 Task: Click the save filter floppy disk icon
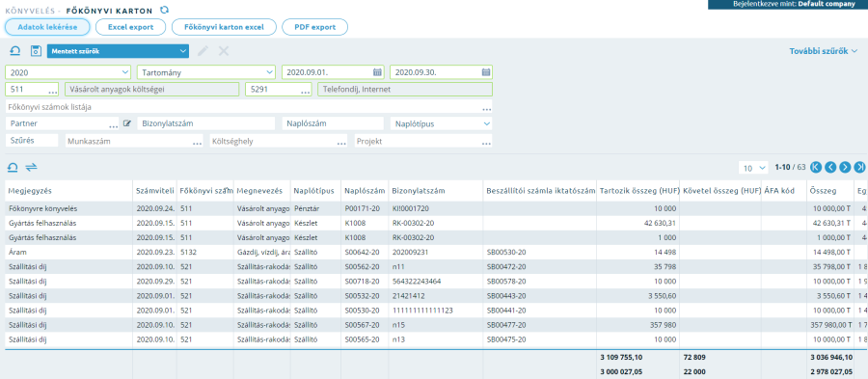[36, 51]
